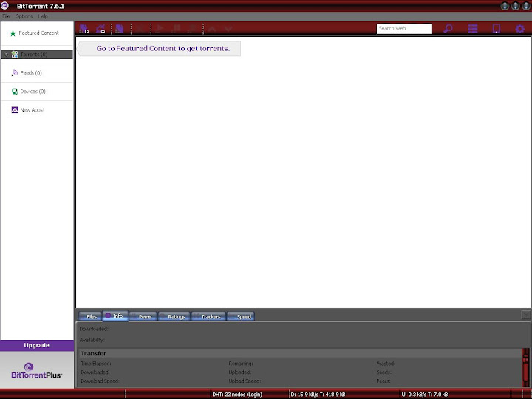The image size is (532, 399).
Task: Click the BitTorrentPlus logo banner
Action: pos(37,370)
